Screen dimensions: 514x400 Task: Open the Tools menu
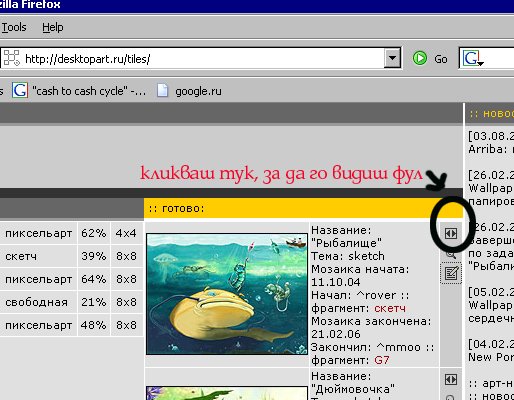14,27
